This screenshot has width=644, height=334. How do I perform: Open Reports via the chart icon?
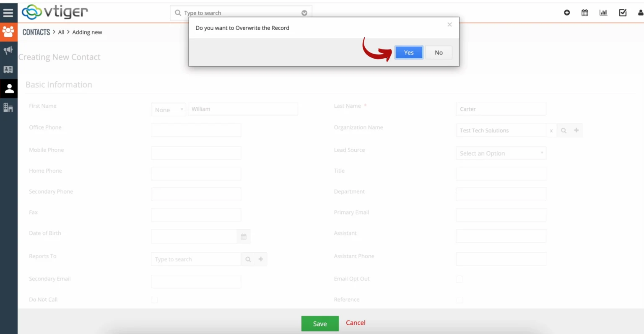[x=603, y=13]
